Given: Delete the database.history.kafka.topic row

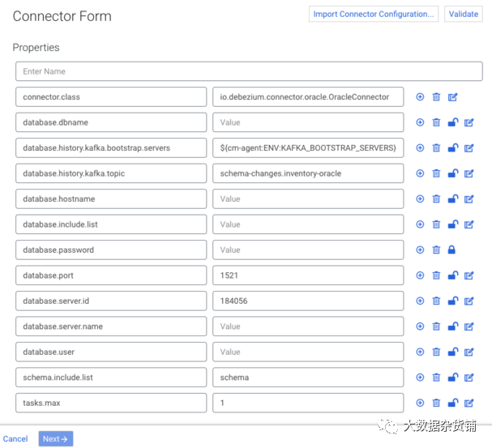Looking at the screenshot, I should pyautogui.click(x=436, y=173).
